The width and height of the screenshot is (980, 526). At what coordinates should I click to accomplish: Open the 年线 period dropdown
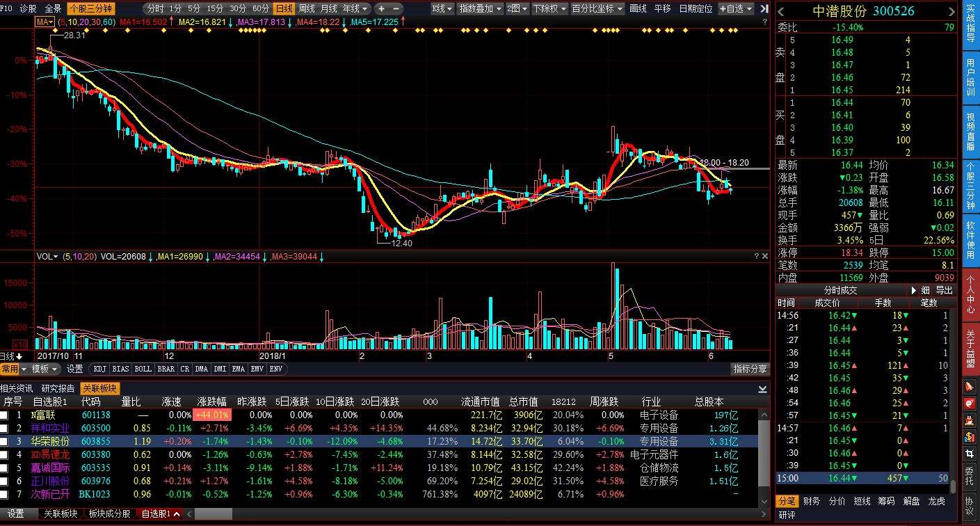tap(355, 8)
